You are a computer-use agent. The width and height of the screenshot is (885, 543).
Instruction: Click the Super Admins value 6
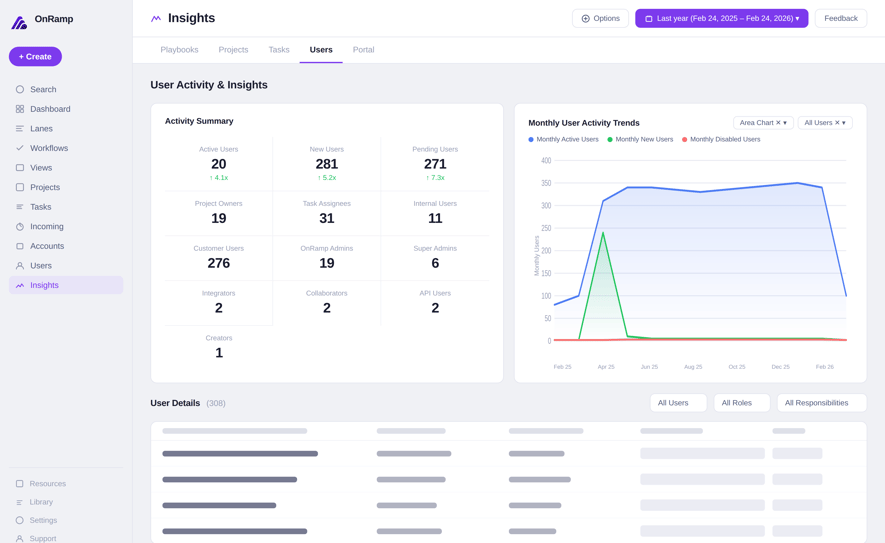pyautogui.click(x=435, y=263)
